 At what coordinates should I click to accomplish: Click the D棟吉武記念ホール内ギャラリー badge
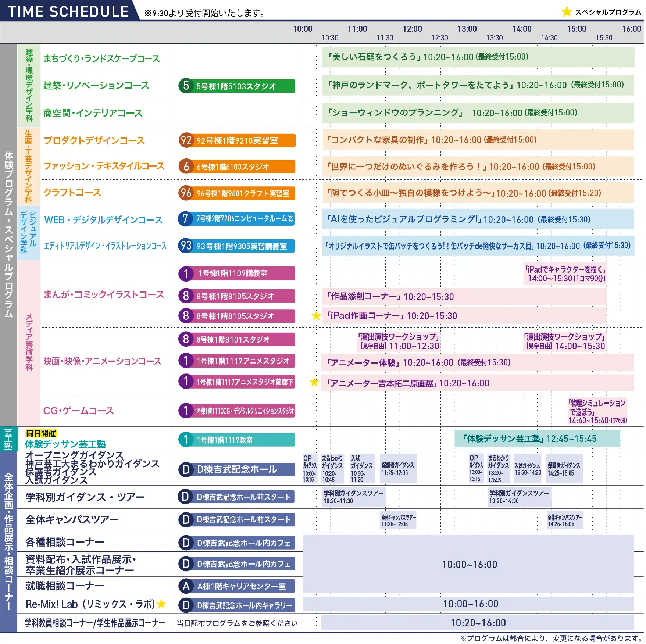237,605
